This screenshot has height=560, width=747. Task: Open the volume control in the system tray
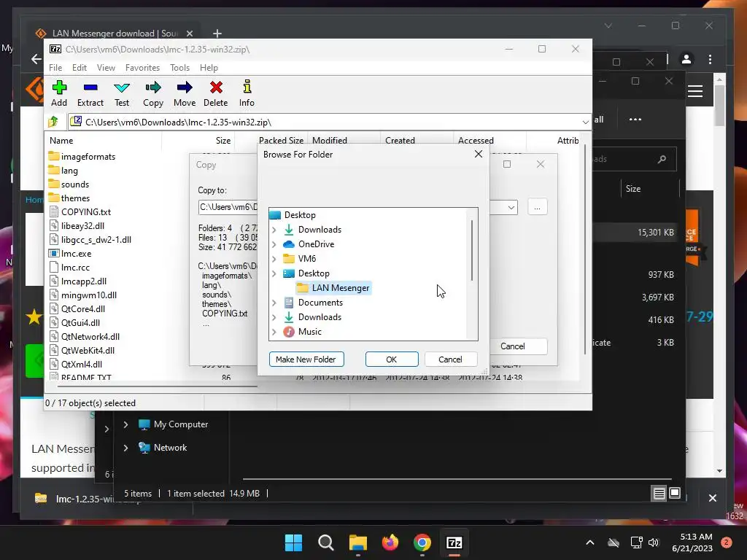pos(654,542)
